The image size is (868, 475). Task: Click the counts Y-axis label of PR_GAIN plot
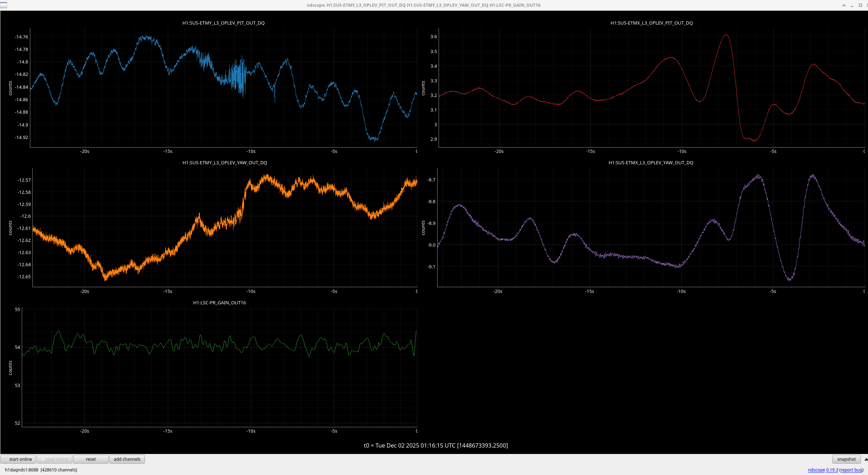coord(10,367)
